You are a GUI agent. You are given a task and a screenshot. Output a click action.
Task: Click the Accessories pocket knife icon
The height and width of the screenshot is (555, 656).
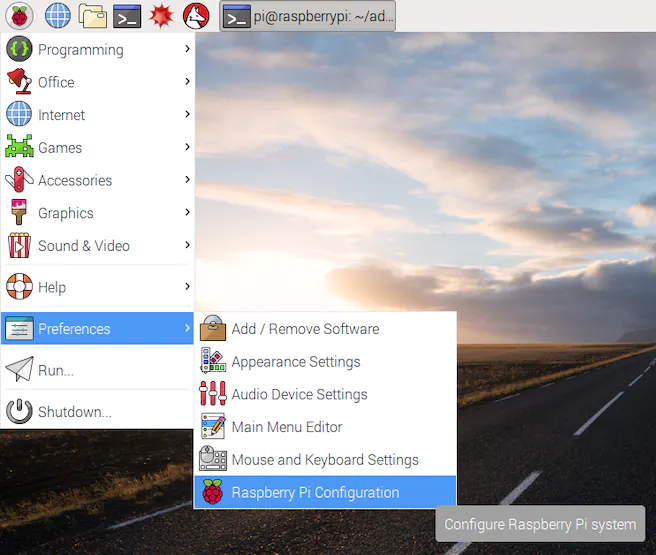(19, 179)
